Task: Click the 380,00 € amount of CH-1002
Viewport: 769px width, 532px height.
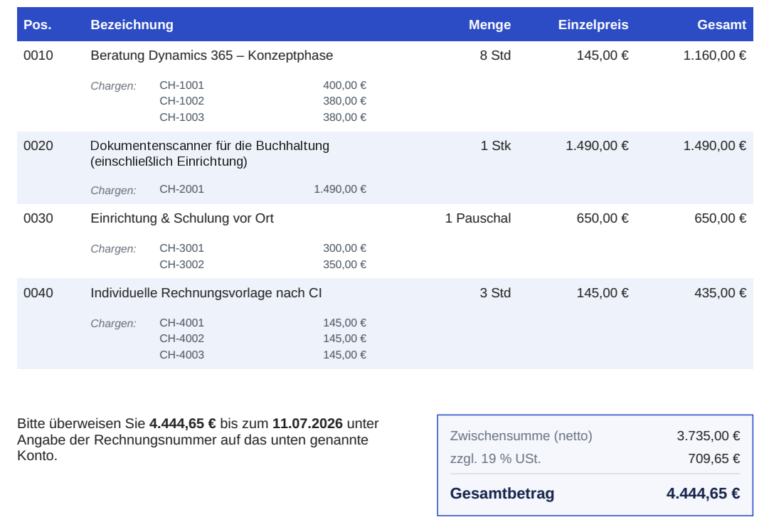Action: pyautogui.click(x=344, y=101)
